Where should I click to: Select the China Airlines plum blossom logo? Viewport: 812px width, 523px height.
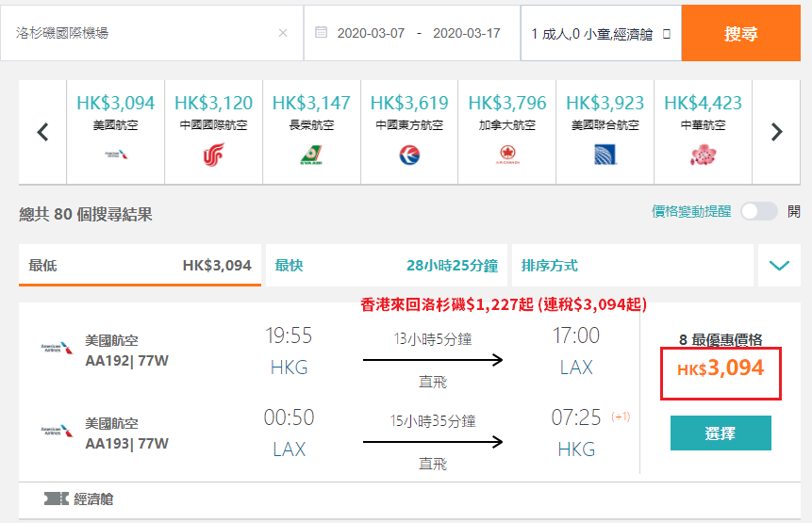coord(703,155)
